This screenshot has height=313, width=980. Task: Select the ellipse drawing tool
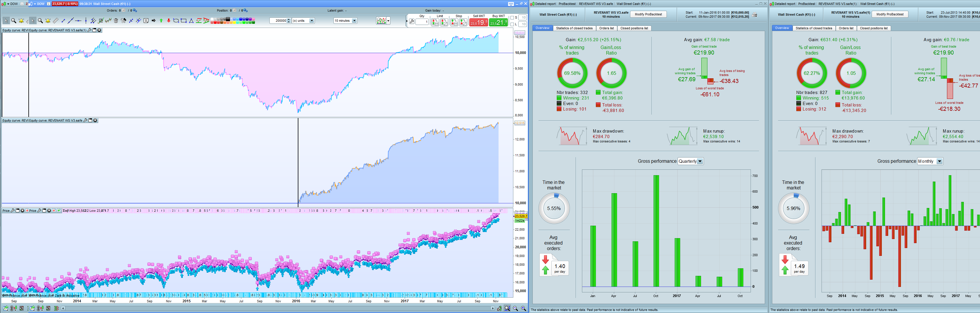(x=176, y=21)
